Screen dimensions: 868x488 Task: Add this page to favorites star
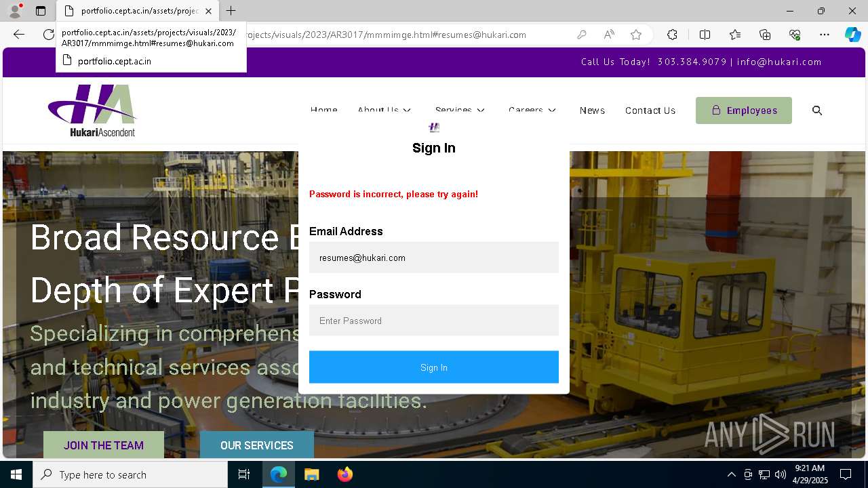636,35
